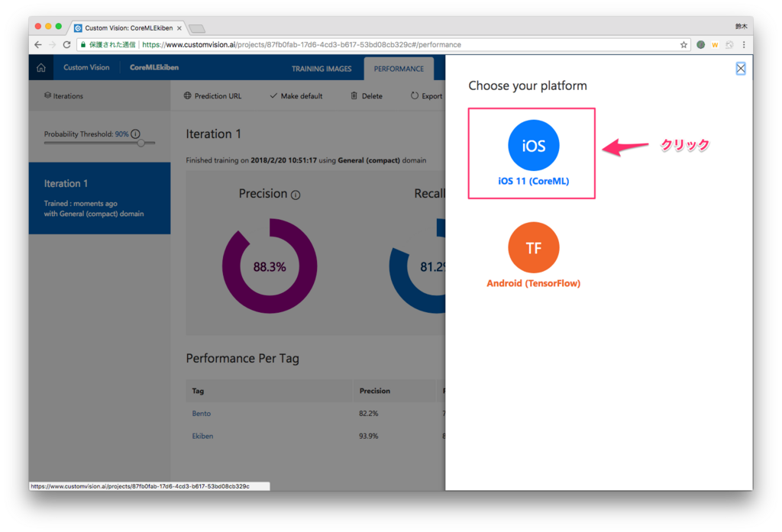Click Make default for this iteration
Viewport: 782px width, 532px height.
pos(296,95)
